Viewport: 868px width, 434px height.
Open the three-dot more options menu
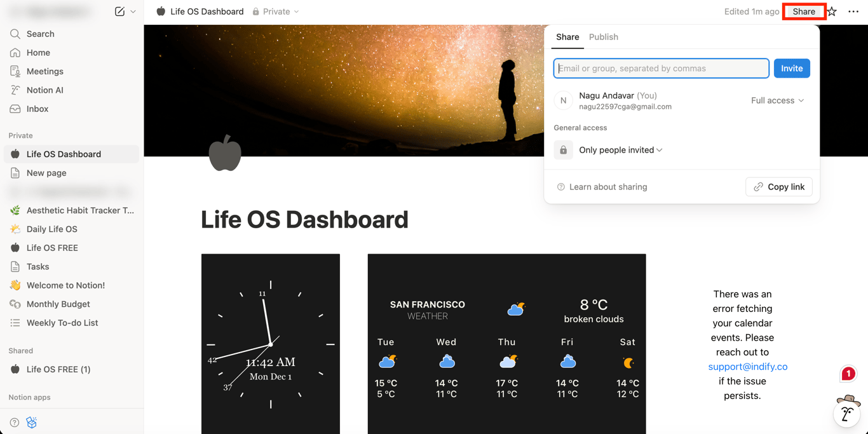853,11
